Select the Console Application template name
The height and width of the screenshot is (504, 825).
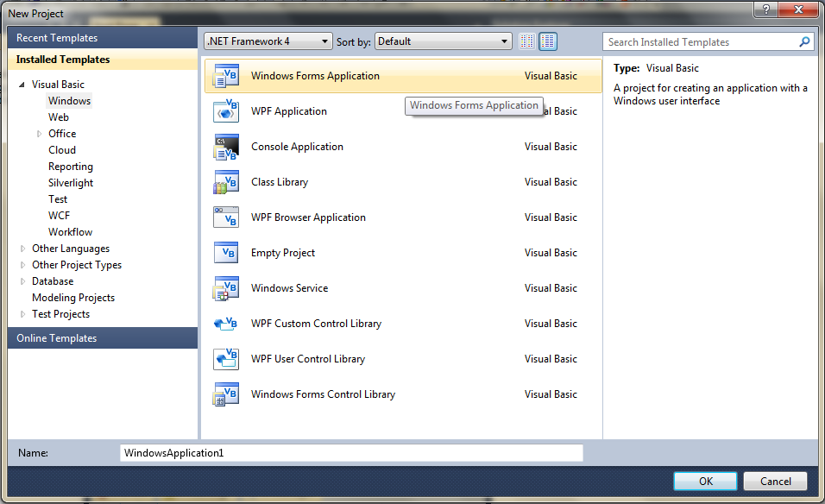point(297,147)
